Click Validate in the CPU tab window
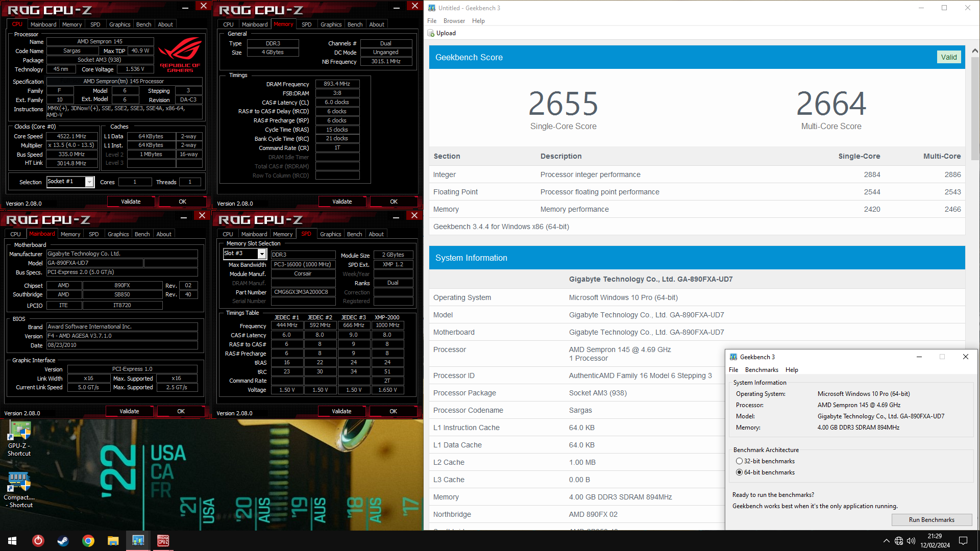 (x=131, y=202)
